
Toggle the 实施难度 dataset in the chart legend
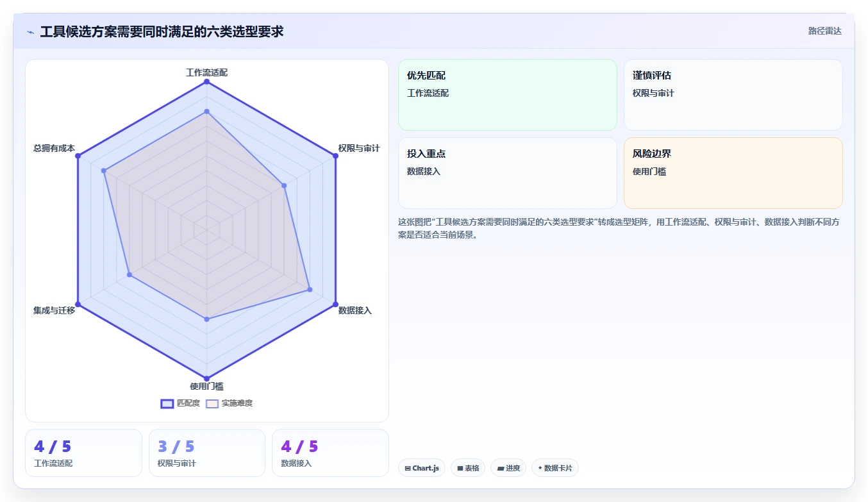pyautogui.click(x=229, y=403)
